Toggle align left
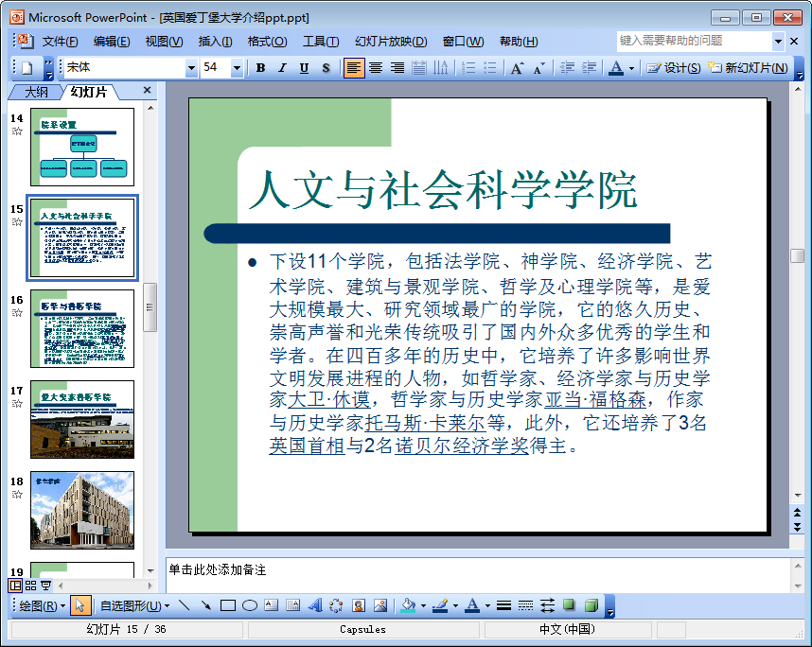This screenshot has width=812, height=647. [x=354, y=68]
